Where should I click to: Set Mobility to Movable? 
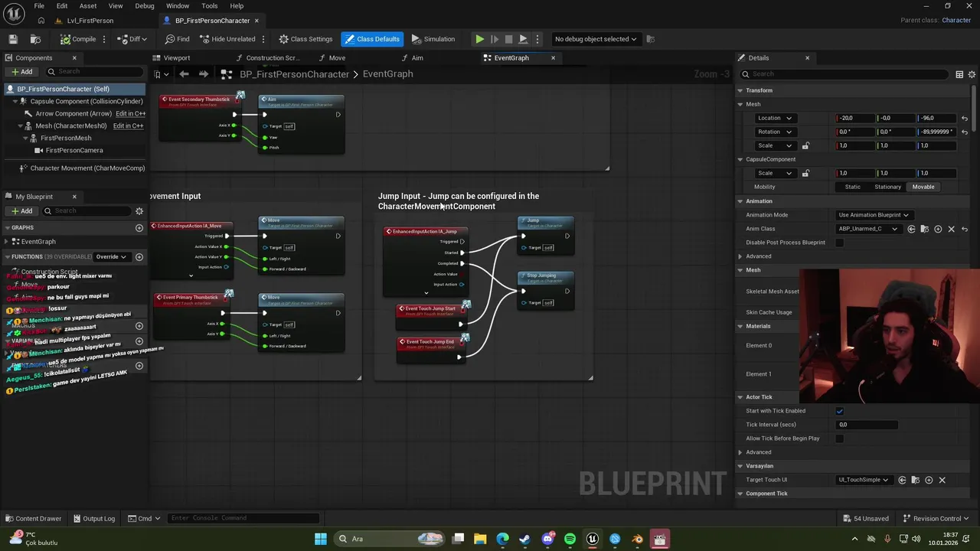(923, 187)
